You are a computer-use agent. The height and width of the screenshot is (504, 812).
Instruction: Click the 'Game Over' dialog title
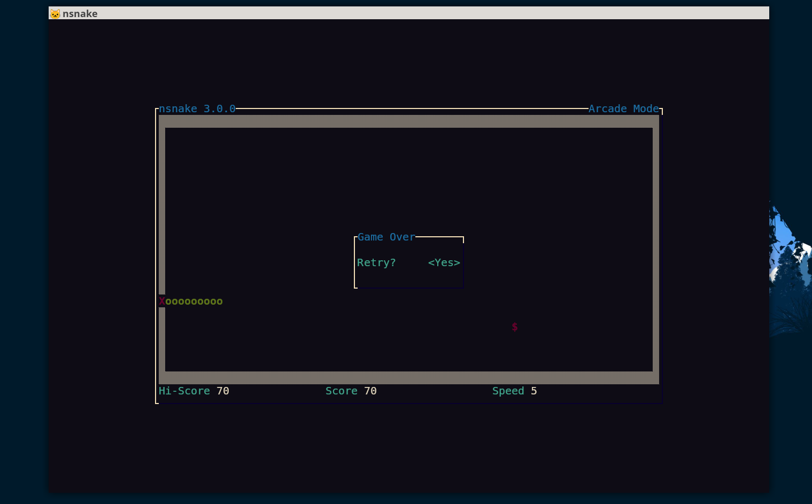386,237
